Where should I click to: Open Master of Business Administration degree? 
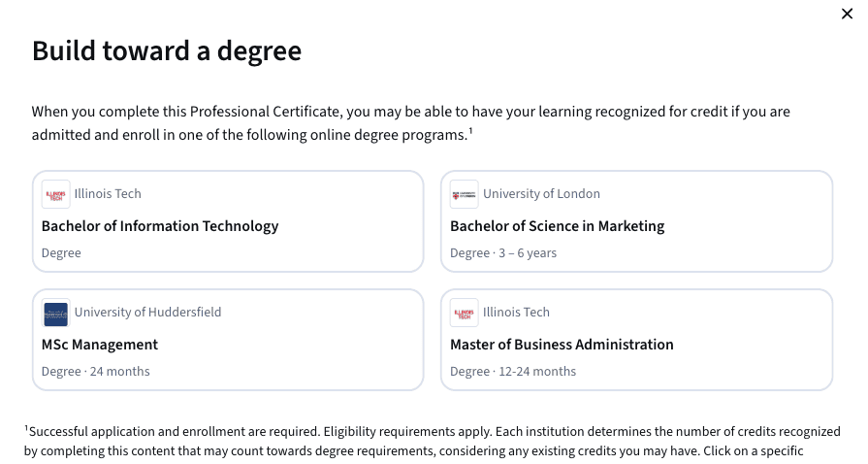coord(562,345)
